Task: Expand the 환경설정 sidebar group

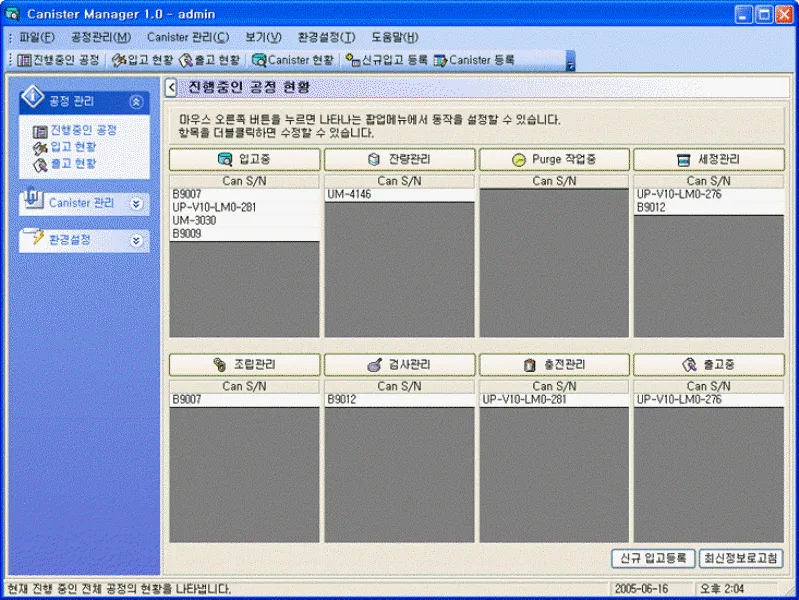Action: [x=136, y=241]
